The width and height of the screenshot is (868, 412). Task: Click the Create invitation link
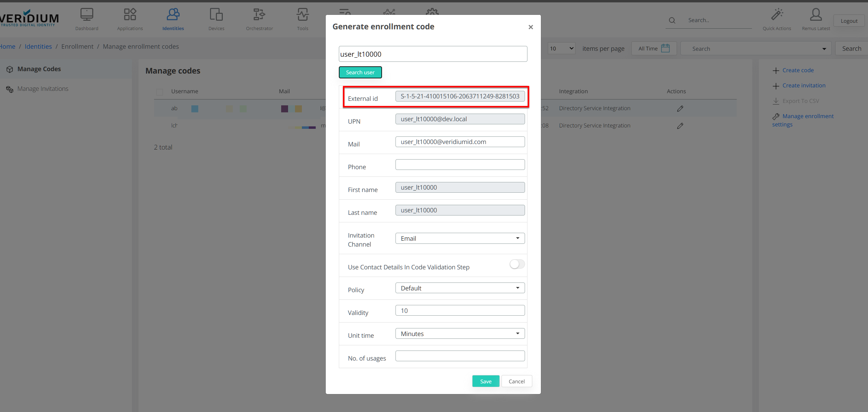coord(804,86)
